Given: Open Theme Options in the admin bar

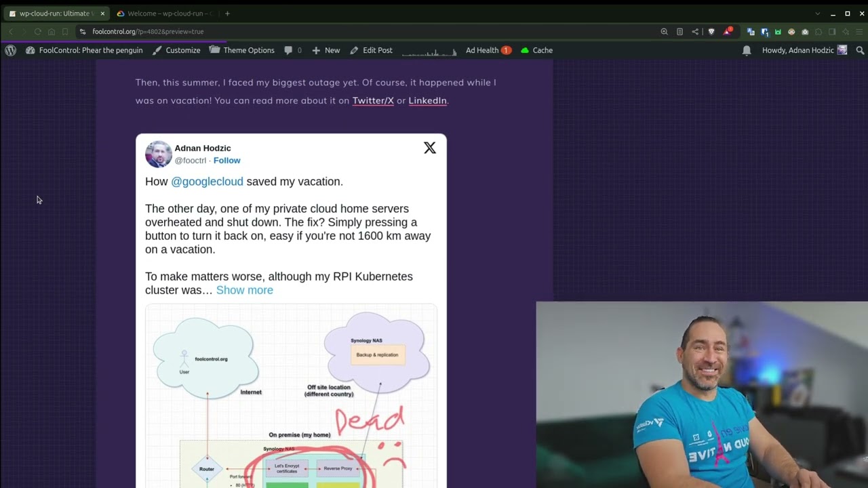Looking at the screenshot, I should [242, 50].
